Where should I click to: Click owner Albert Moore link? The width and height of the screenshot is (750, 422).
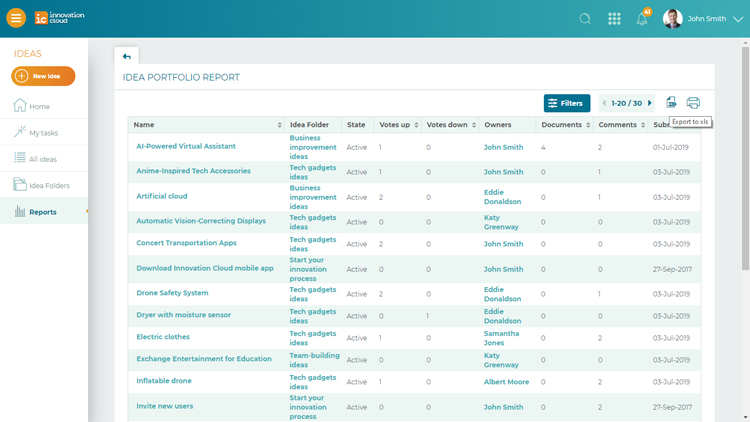[506, 382]
